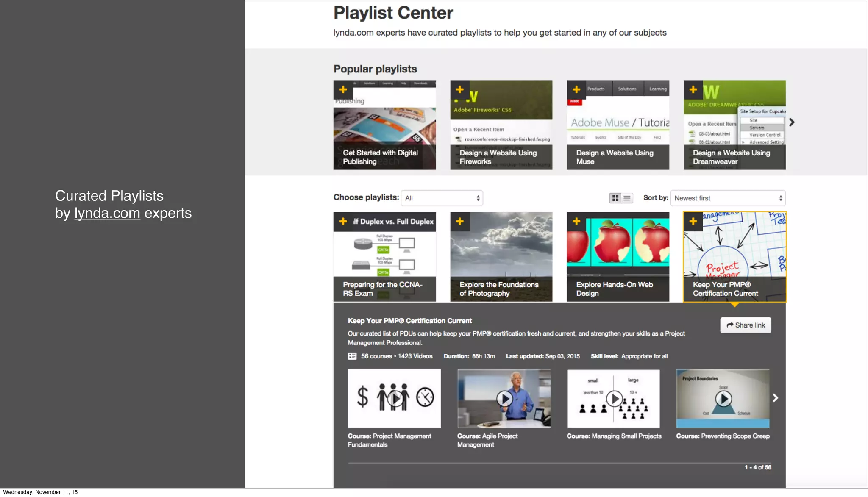The height and width of the screenshot is (497, 868).
Task: Play Project Management Fundamentals course video
Action: tap(395, 398)
